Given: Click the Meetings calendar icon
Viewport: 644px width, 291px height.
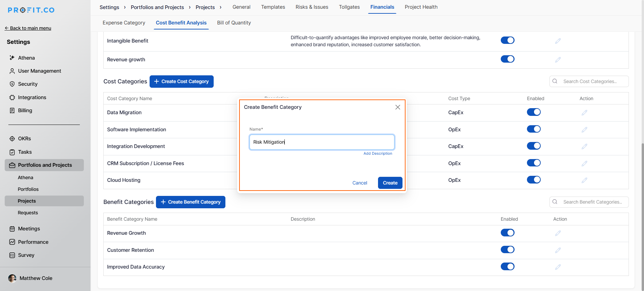Looking at the screenshot, I should [x=12, y=229].
